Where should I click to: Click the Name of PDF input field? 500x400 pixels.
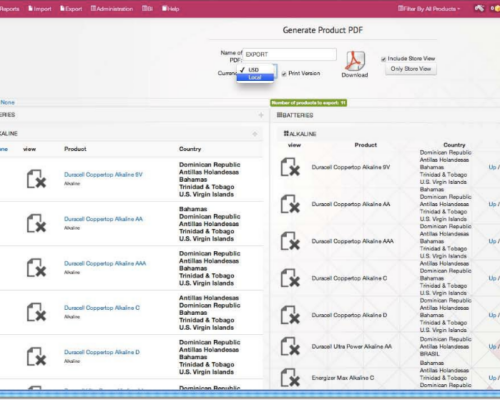(289, 54)
